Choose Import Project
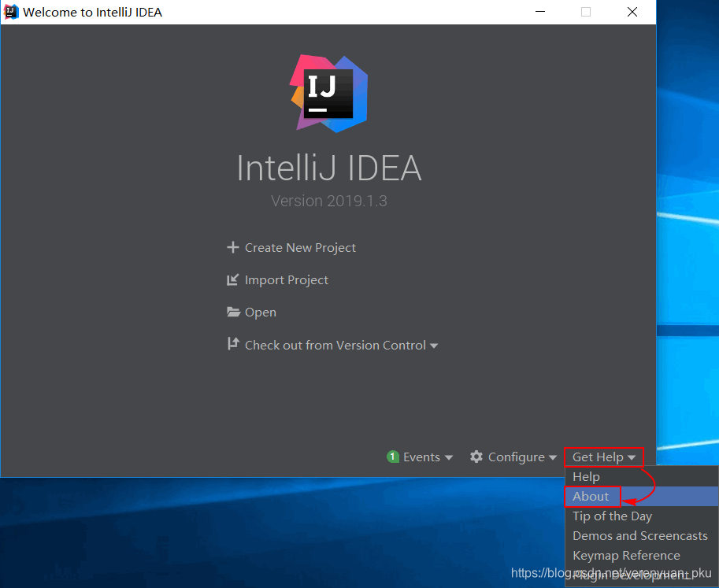This screenshot has width=719, height=588. click(287, 280)
